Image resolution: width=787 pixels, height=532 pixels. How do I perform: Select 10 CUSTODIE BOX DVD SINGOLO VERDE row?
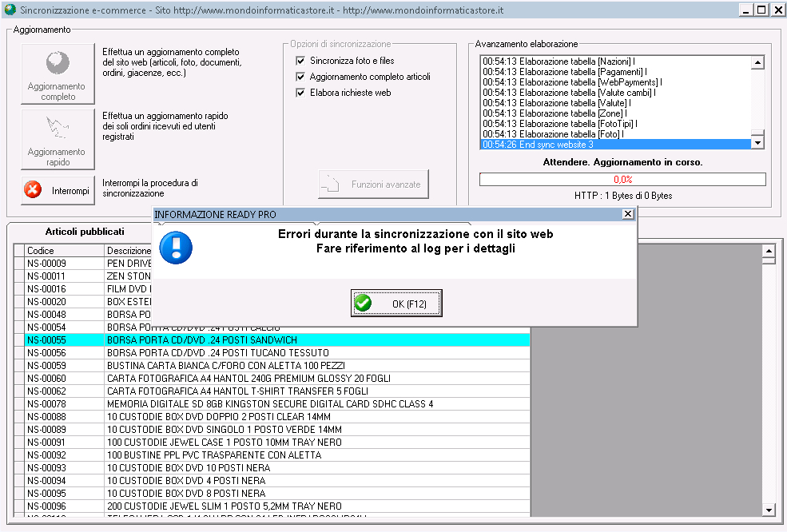pos(277,430)
